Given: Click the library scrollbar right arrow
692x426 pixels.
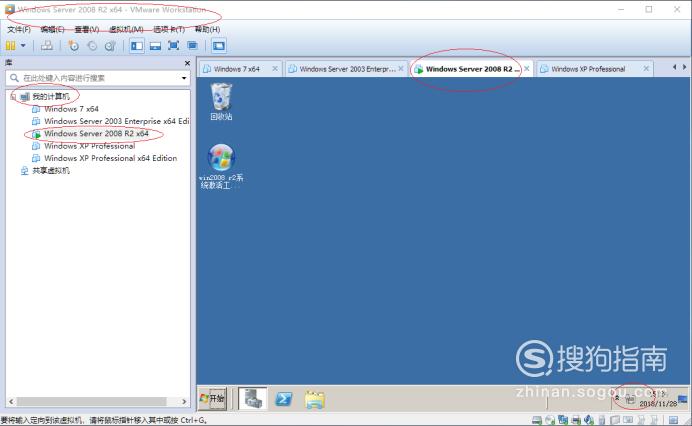Looking at the screenshot, I should pyautogui.click(x=184, y=401).
